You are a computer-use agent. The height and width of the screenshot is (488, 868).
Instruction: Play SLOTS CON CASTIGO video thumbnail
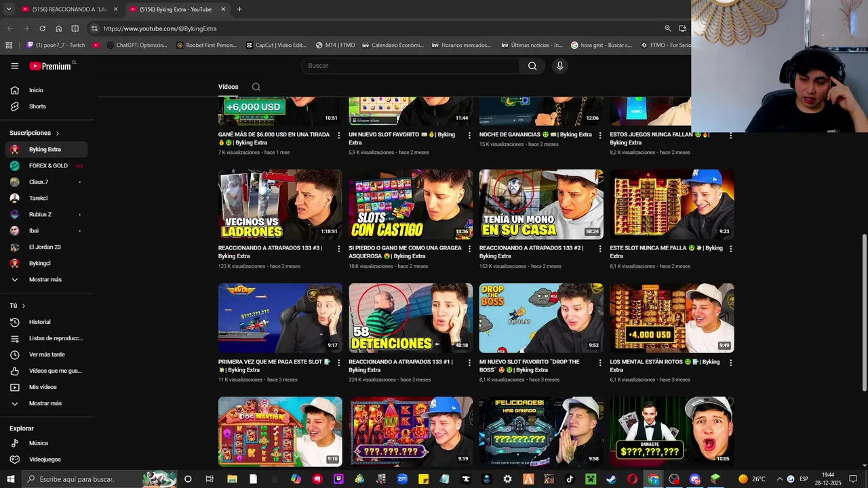(411, 204)
